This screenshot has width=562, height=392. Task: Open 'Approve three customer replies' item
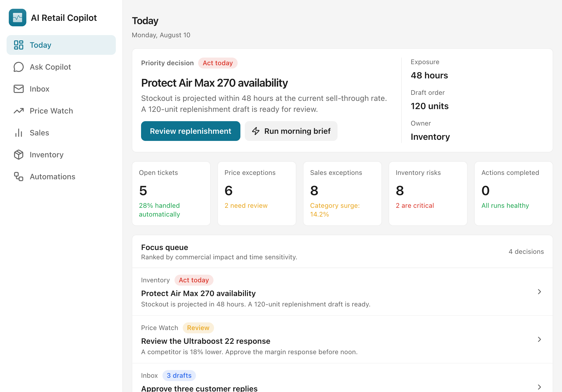pyautogui.click(x=199, y=388)
